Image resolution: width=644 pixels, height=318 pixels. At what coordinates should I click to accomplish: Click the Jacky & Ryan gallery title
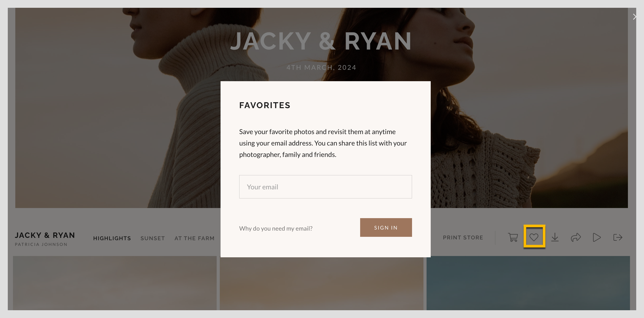pyautogui.click(x=45, y=235)
